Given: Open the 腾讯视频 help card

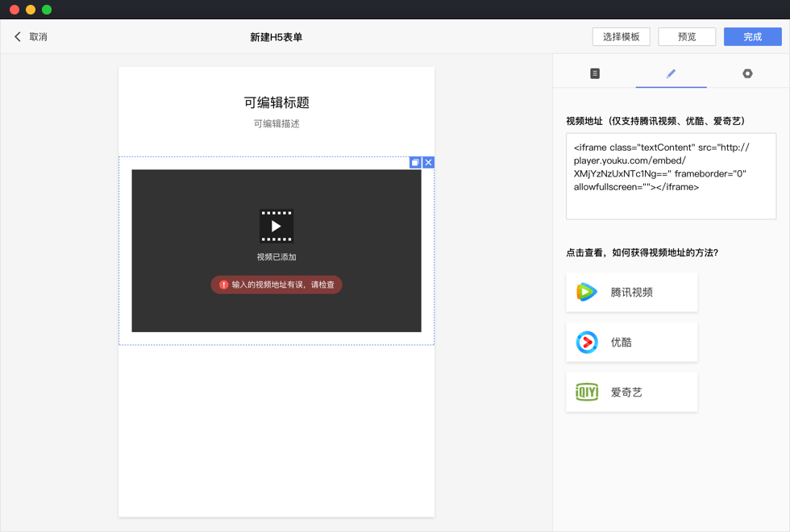Looking at the screenshot, I should [x=631, y=292].
